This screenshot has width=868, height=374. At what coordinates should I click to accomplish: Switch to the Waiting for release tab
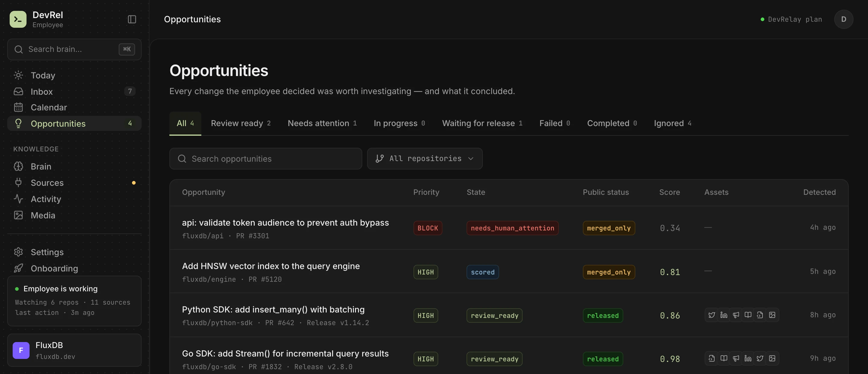tap(482, 123)
